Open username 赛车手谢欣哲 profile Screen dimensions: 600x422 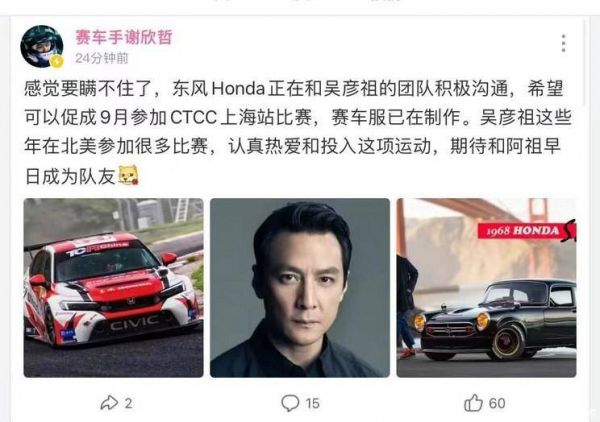124,37
